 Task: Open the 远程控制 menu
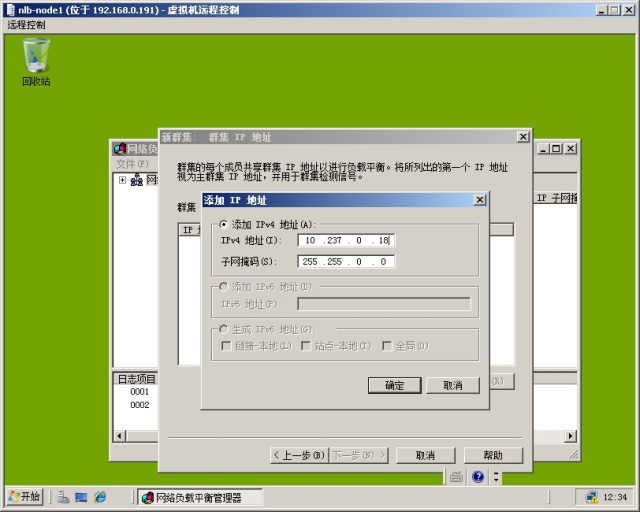pos(26,24)
